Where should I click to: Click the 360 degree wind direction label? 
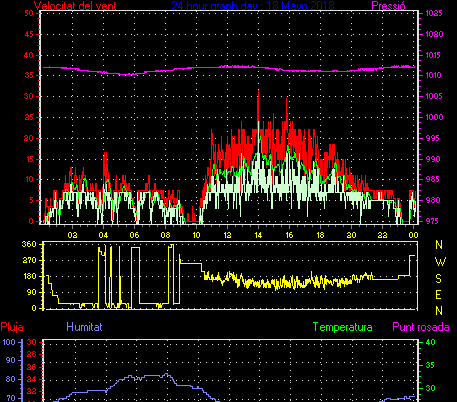pyautogui.click(x=29, y=244)
